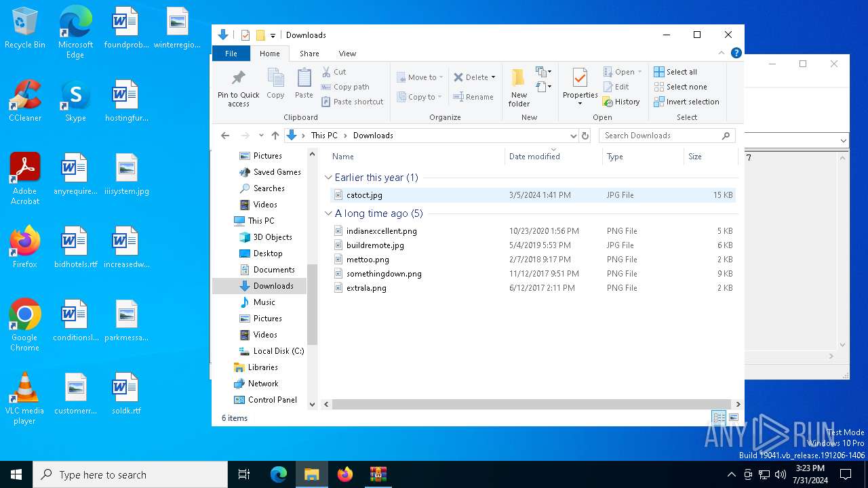Open the File tab
The width and height of the screenshot is (868, 488).
coord(231,54)
